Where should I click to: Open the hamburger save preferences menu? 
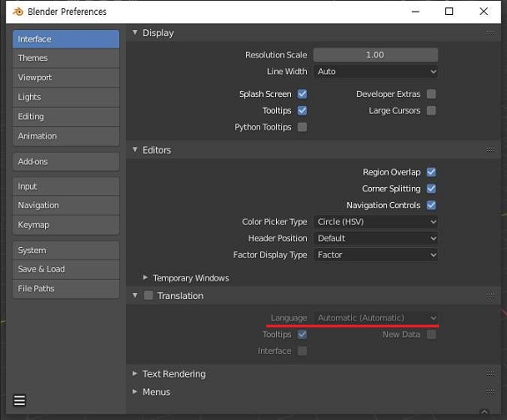click(x=19, y=401)
